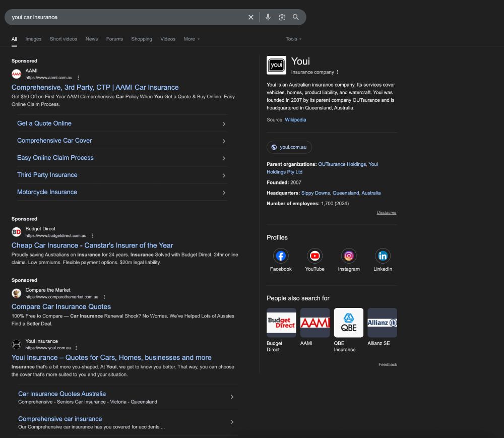504x438 pixels.
Task: Open options dots beside Insurance company label
Action: (x=338, y=72)
